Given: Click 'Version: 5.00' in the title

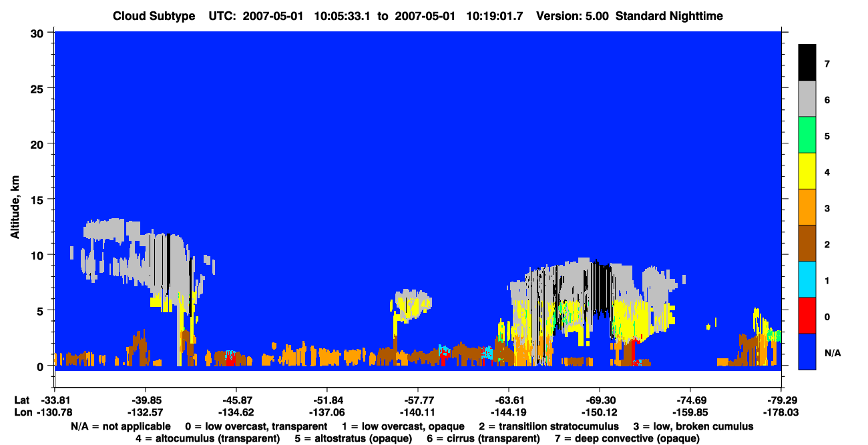Looking at the screenshot, I should point(572,16).
